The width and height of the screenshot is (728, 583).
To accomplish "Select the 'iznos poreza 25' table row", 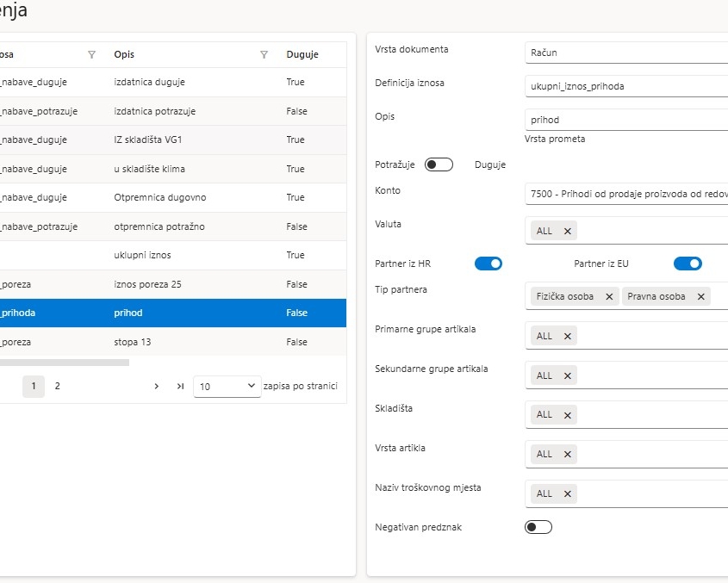I will pos(172,284).
